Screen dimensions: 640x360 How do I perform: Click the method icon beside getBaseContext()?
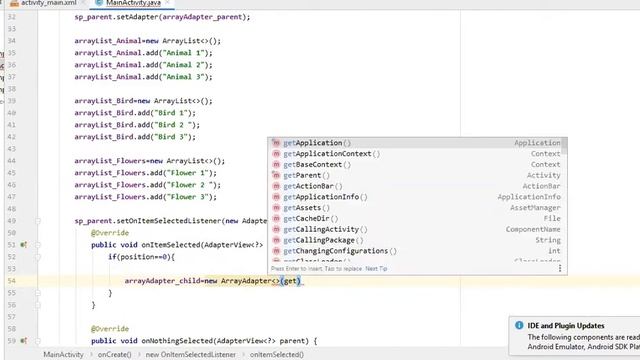(276, 164)
